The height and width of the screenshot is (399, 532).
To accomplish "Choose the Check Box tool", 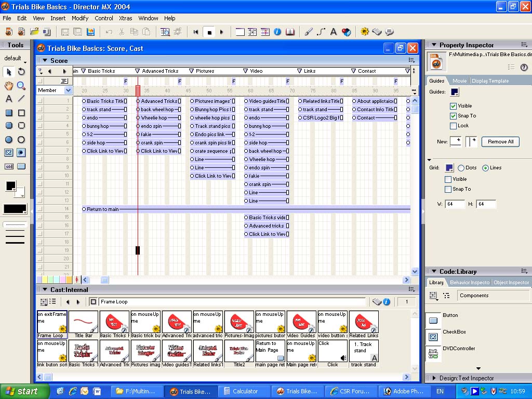I will tap(9, 153).
